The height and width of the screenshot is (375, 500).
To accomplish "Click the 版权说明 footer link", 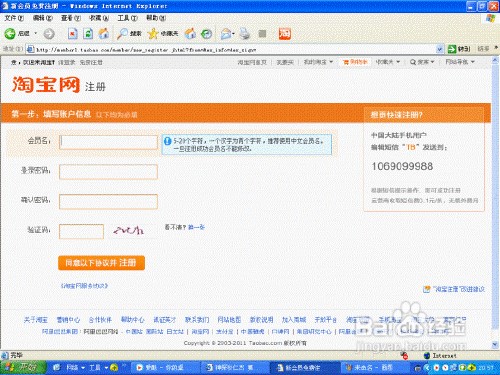I will pyautogui.click(x=261, y=320).
